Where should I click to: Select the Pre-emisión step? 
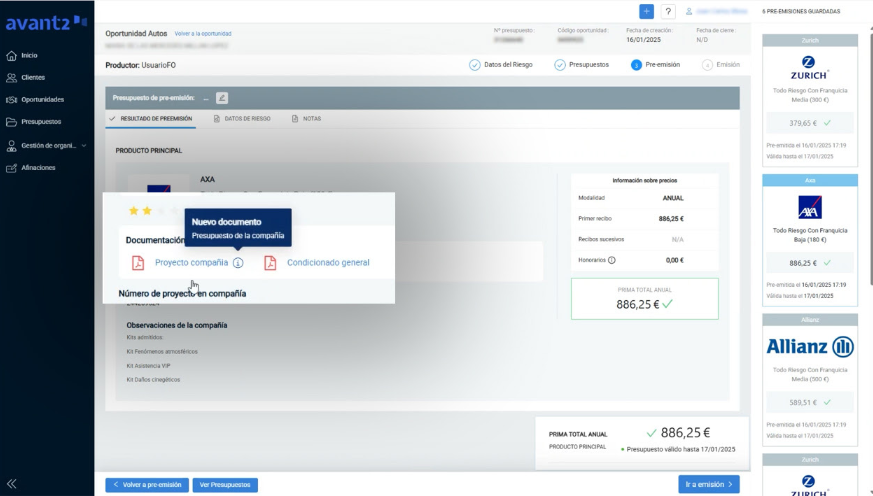[x=655, y=65]
